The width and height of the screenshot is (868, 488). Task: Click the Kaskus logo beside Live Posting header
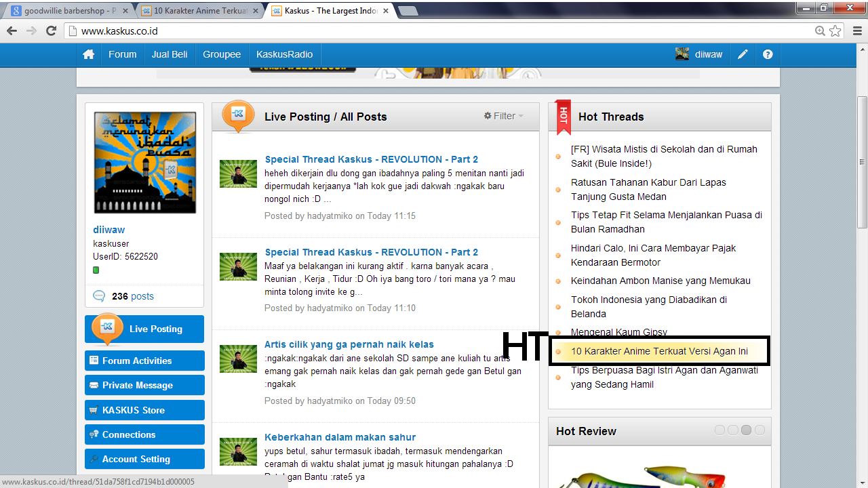[238, 116]
